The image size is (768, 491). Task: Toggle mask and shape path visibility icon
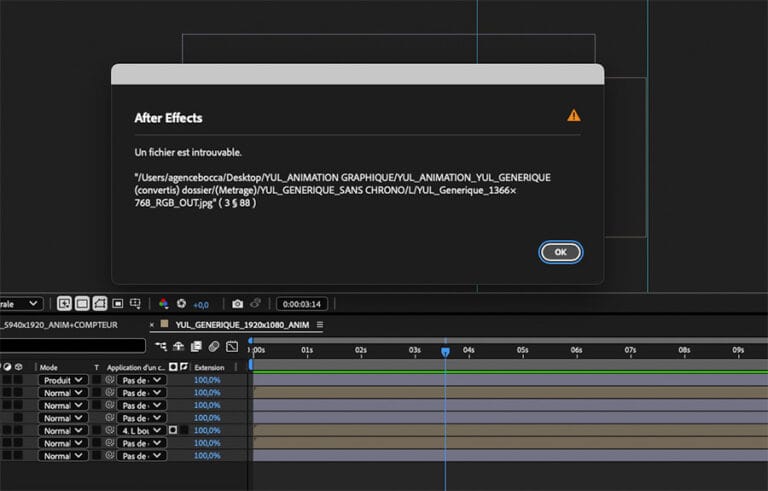click(x=99, y=304)
